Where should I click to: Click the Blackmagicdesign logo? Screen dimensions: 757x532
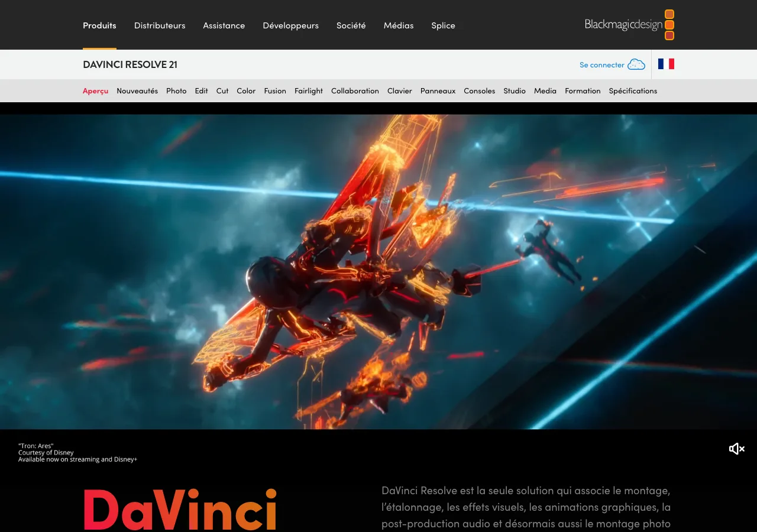point(629,25)
